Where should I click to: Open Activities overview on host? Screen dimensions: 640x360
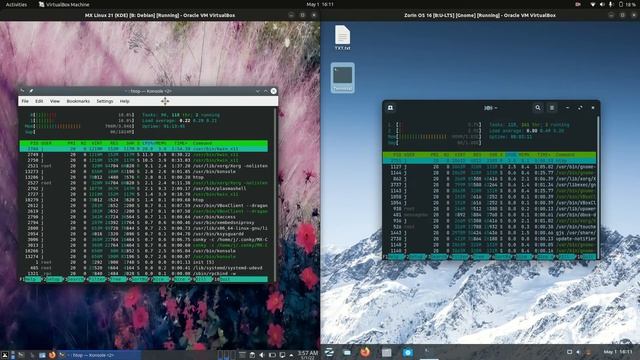click(16, 4)
